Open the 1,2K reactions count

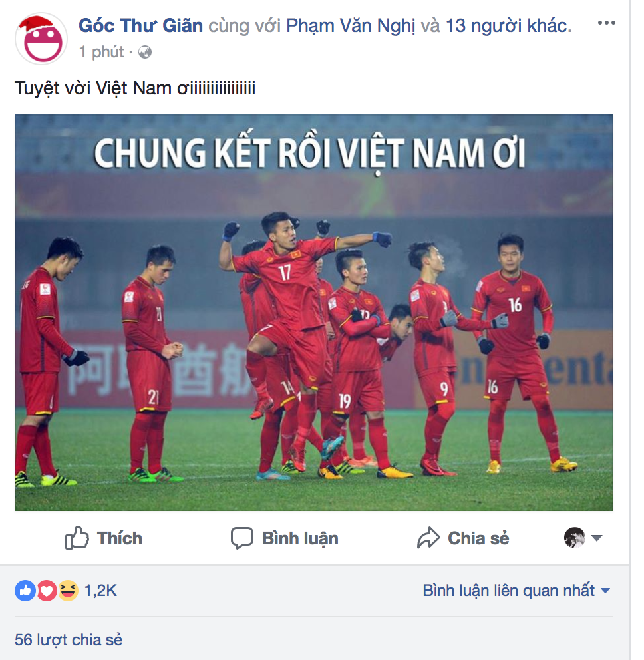[100, 591]
